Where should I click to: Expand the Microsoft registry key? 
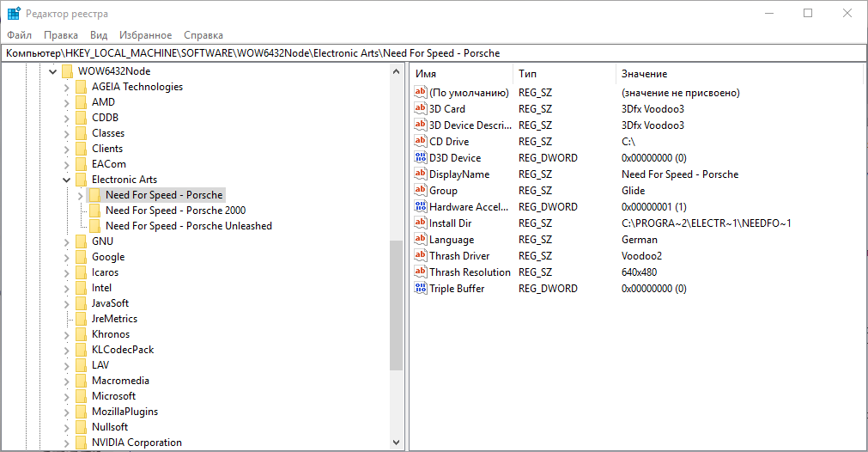pyautogui.click(x=67, y=396)
